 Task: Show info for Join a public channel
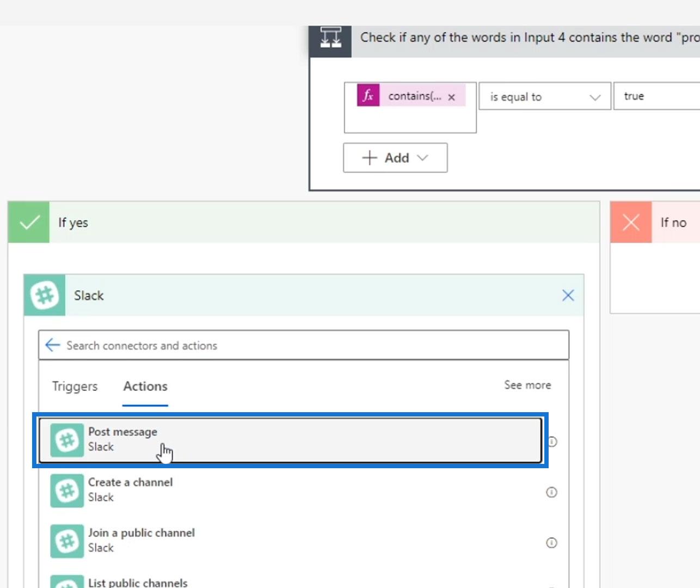[x=551, y=543]
